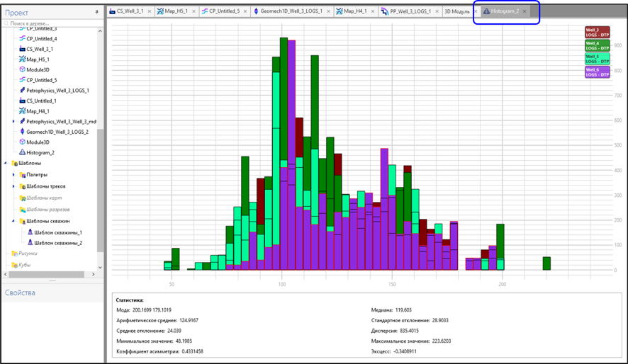Click the Максимальное значение value 223.6203
Screen dimensions: 628x364
coord(442,341)
